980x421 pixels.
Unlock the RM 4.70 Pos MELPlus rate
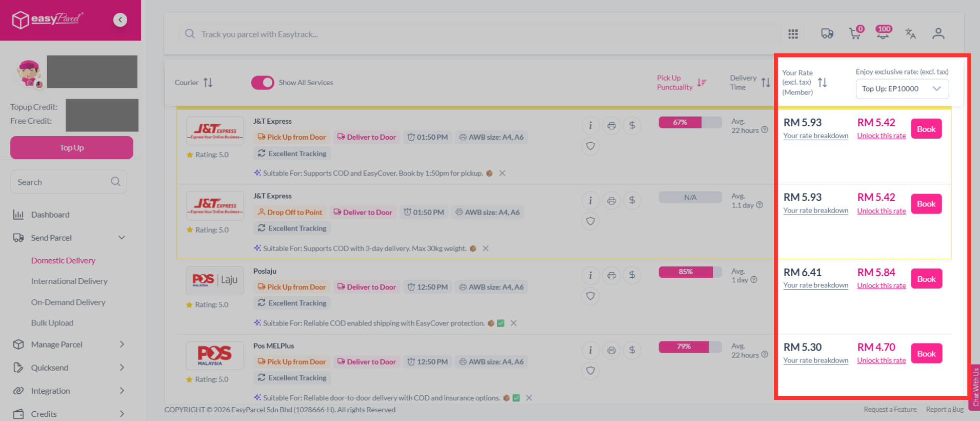[882, 360]
